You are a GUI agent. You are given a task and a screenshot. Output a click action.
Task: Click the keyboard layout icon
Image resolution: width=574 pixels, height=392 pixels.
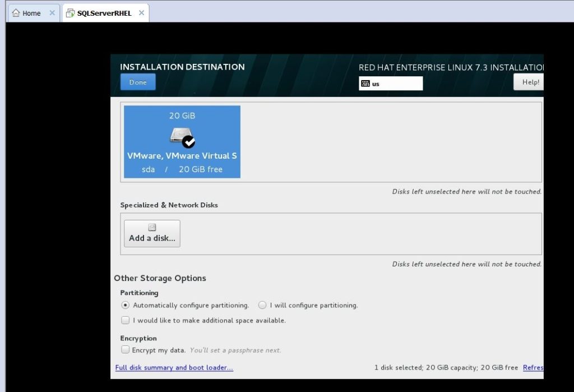coord(365,84)
